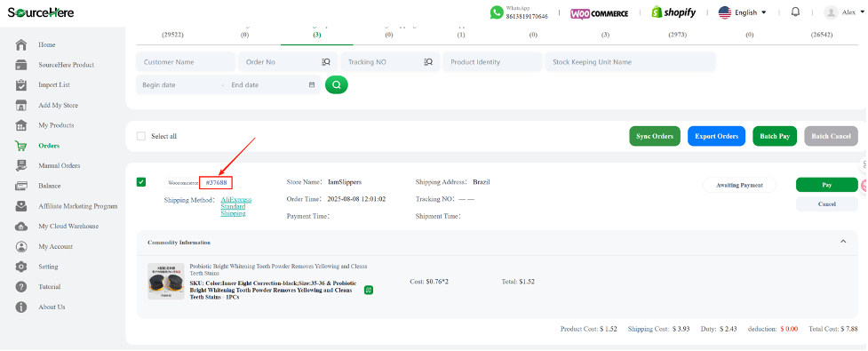The height and width of the screenshot is (351, 868).
Task: Switch to the tab showing (29522)
Action: pyautogui.click(x=172, y=35)
